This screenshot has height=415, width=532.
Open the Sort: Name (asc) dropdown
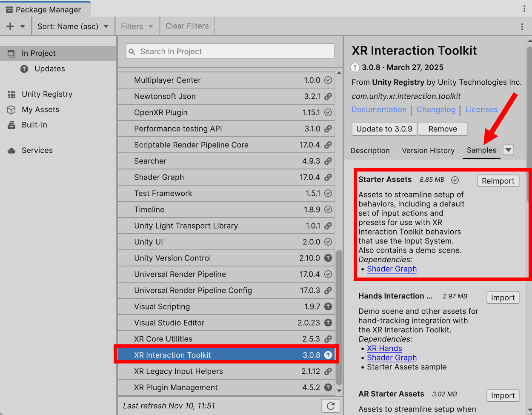(73, 26)
